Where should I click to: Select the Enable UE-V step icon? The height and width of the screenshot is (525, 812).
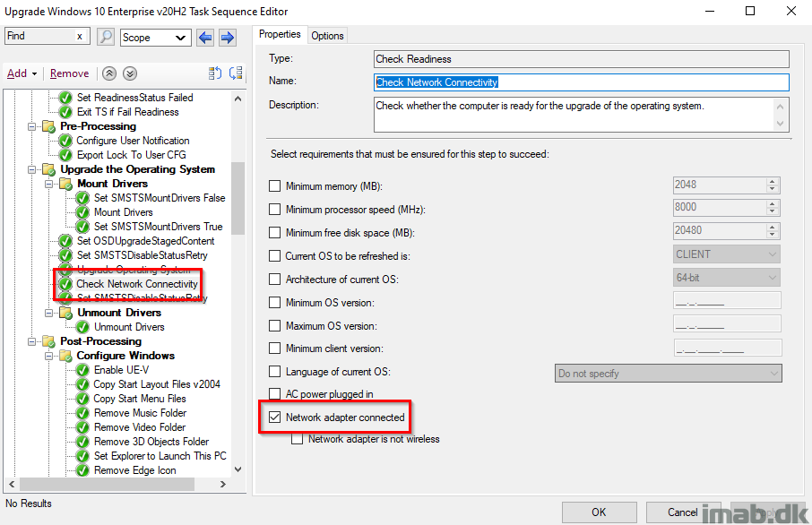(x=82, y=370)
